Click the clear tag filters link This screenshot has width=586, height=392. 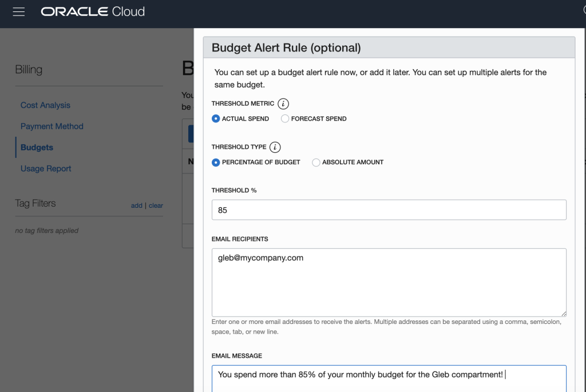coord(156,205)
